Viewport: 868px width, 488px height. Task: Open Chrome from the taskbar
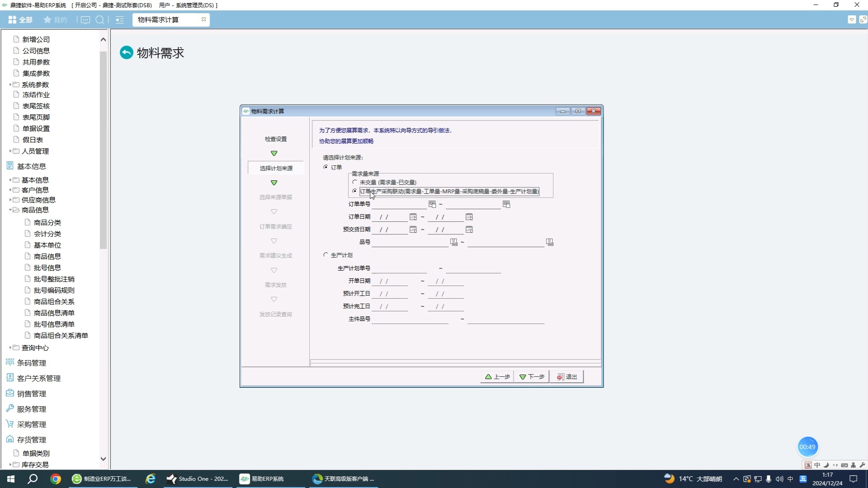tap(56, 479)
